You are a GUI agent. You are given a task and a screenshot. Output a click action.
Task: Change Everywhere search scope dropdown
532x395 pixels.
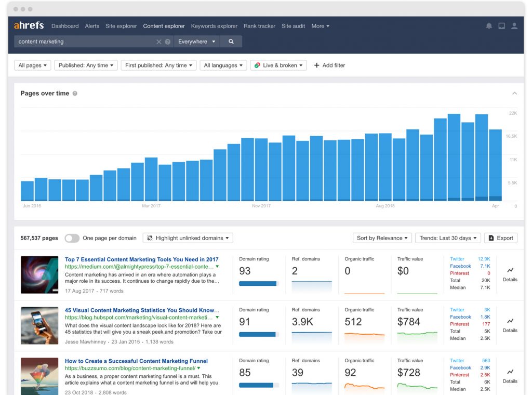[196, 41]
